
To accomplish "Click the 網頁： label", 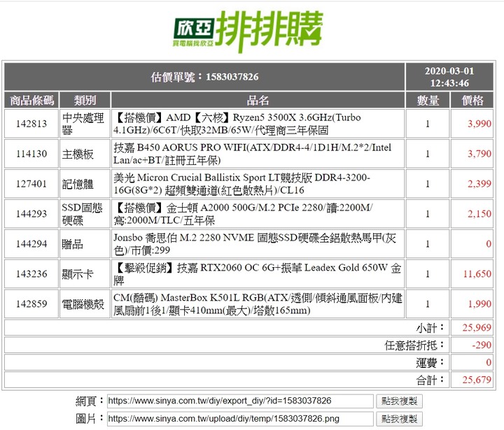I will (x=90, y=401).
